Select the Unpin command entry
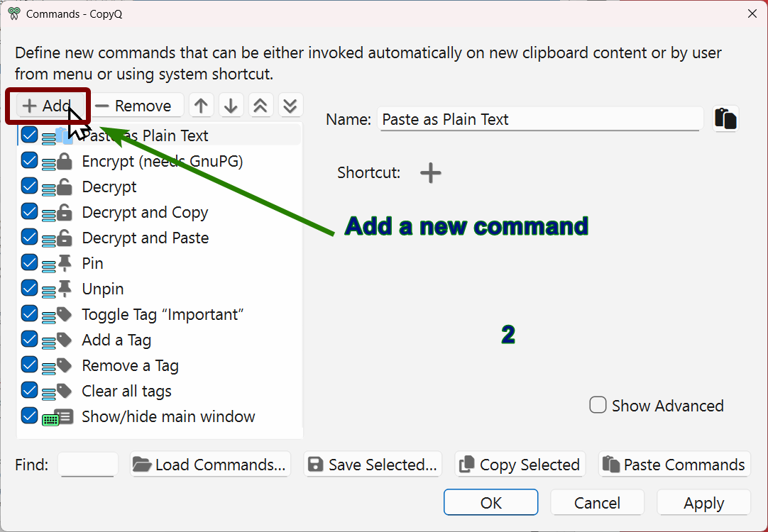The width and height of the screenshot is (768, 532). (x=103, y=289)
